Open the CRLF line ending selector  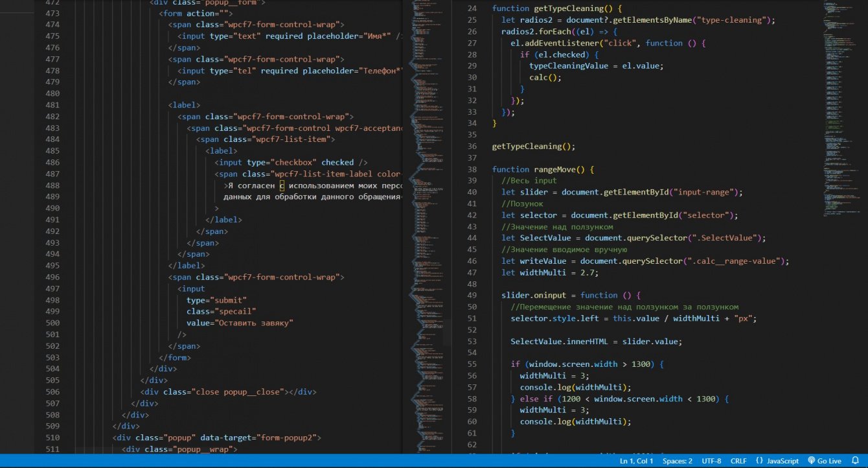(738, 461)
